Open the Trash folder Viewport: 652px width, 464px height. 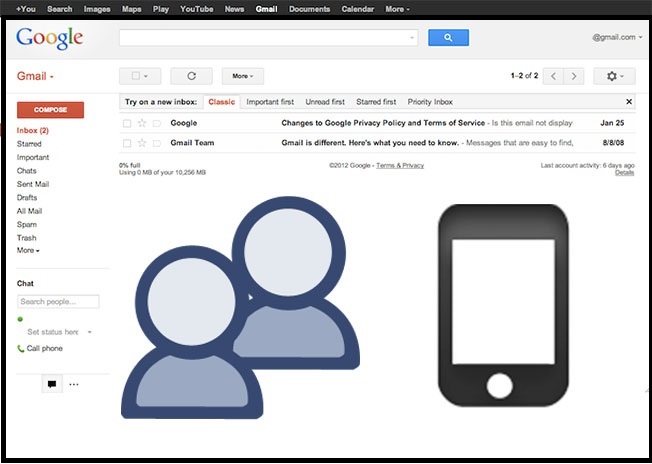point(27,238)
